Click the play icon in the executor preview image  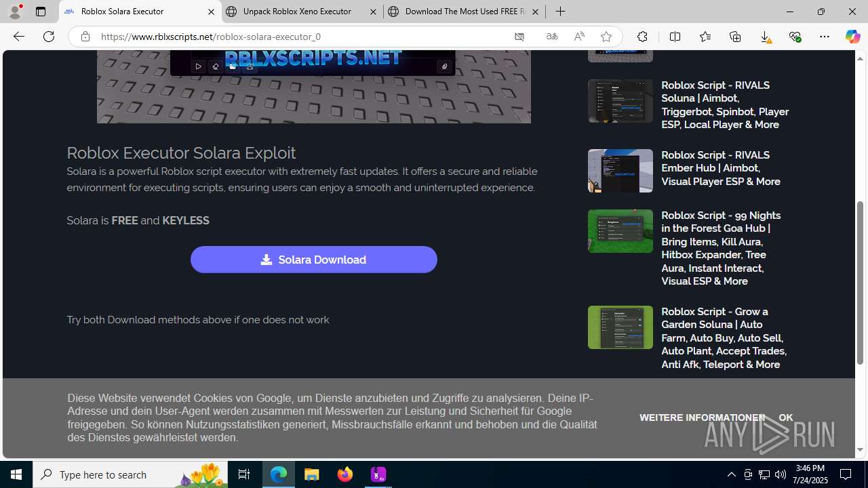click(x=198, y=66)
